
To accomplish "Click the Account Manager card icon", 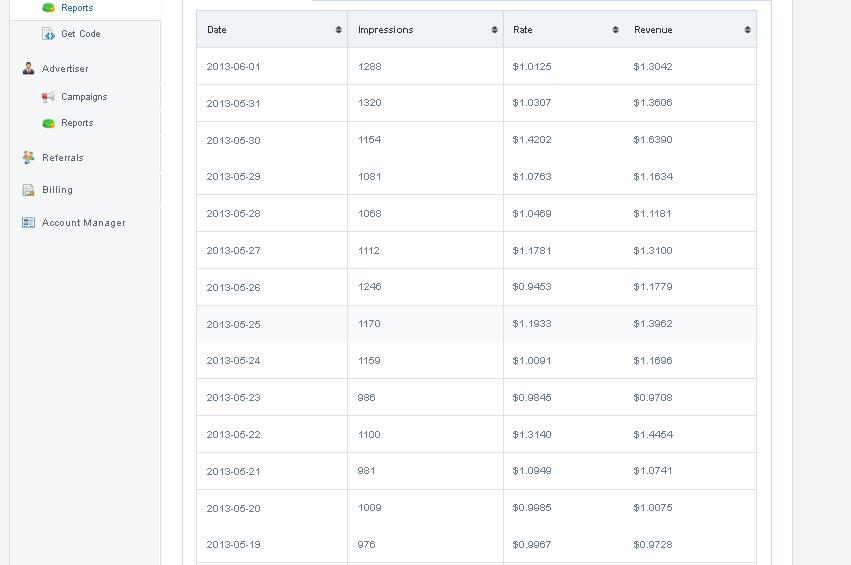I will coord(28,223).
